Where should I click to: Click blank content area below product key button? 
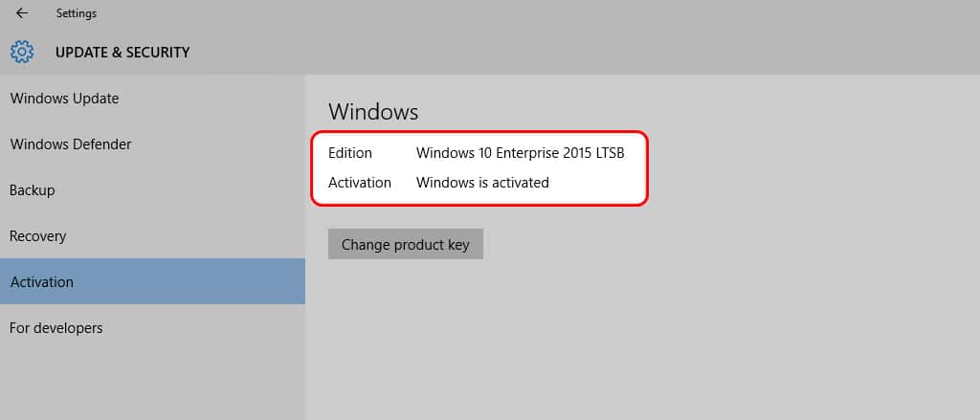click(x=642, y=340)
